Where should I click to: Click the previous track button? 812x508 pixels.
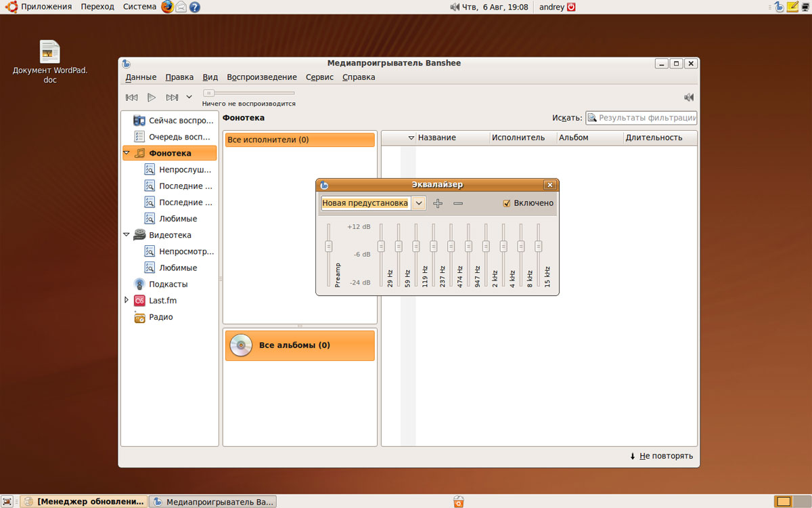[x=132, y=98]
